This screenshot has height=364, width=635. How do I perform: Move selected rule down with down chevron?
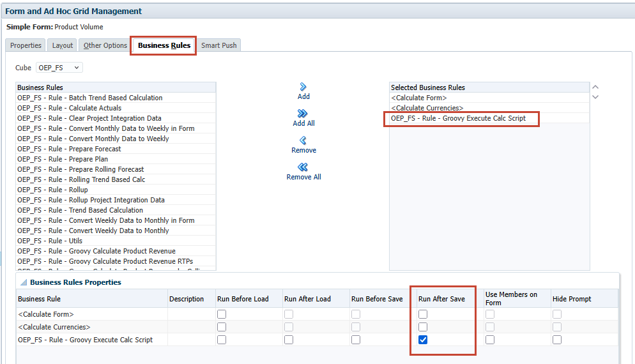tap(595, 97)
